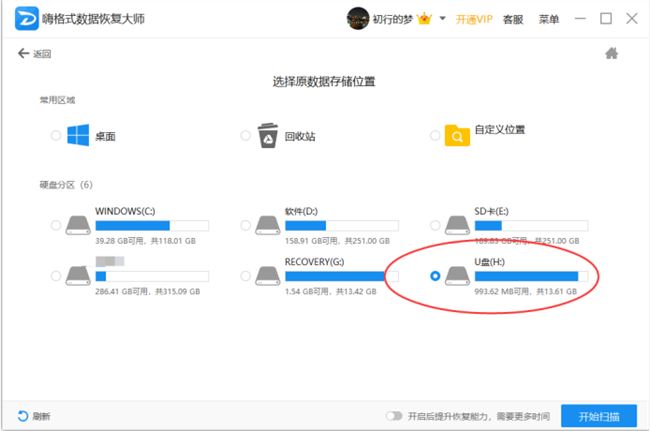Click the RECOVERY(G:) drive icon
650x431 pixels.
pyautogui.click(x=268, y=276)
